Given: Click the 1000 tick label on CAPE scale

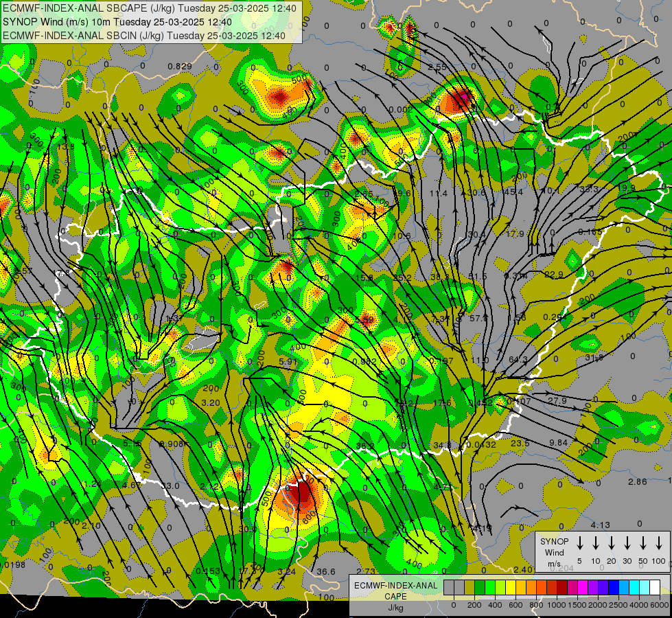Looking at the screenshot, I should (x=556, y=605).
